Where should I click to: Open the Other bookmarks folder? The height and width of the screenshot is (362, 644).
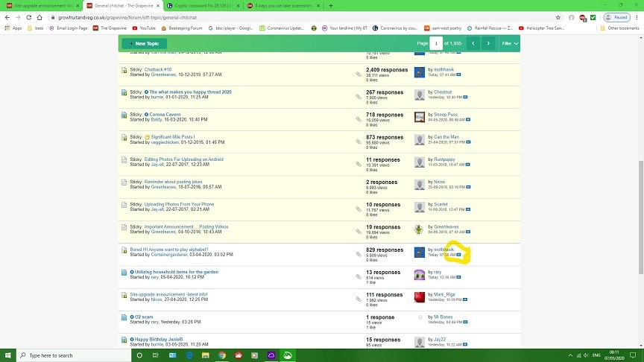619,28
